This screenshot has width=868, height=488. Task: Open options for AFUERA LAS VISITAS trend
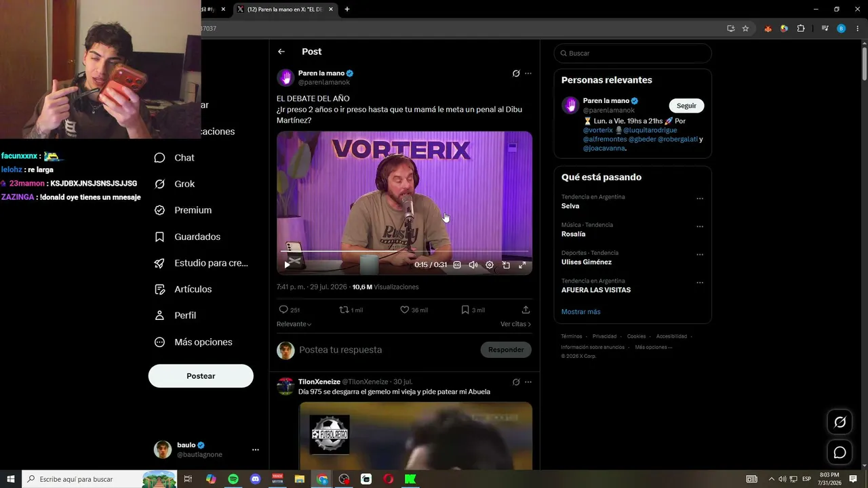(700, 283)
